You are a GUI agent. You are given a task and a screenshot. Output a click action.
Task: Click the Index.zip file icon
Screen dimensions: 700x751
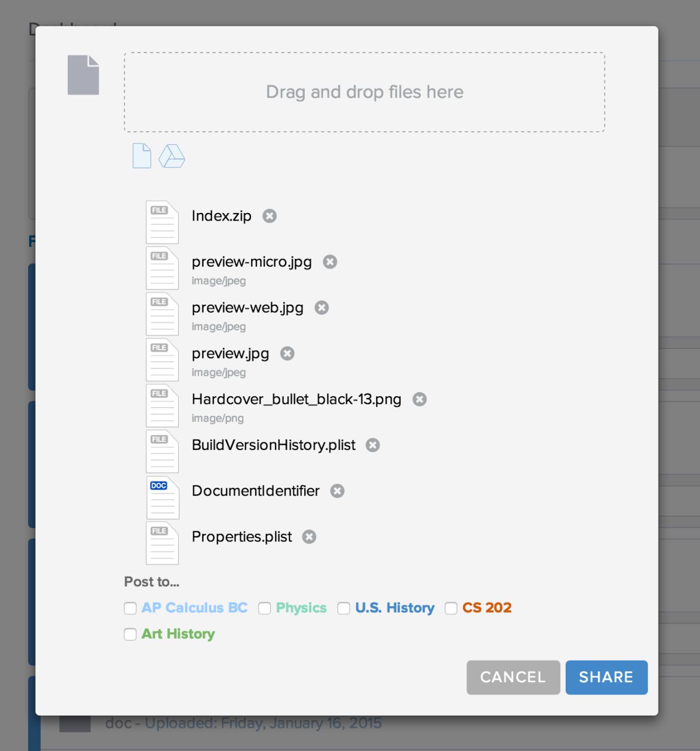162,222
